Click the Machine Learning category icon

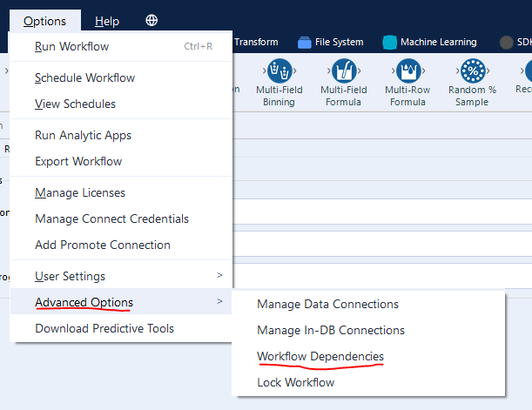pyautogui.click(x=389, y=42)
